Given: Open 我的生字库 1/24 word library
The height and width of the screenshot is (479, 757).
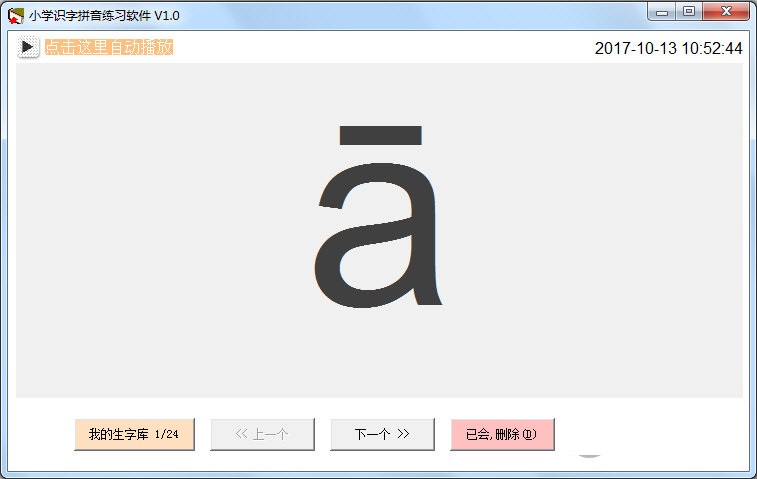Looking at the screenshot, I should [134, 435].
